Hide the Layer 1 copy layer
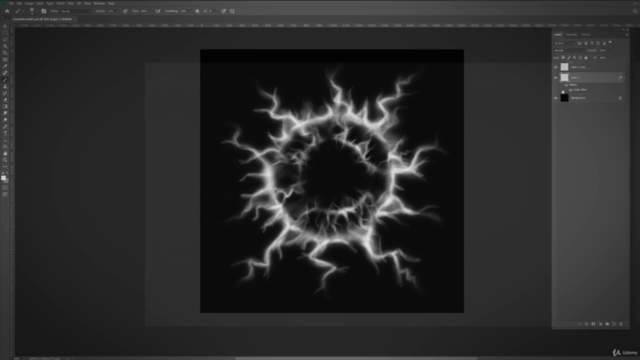640x360 pixels. tap(556, 67)
